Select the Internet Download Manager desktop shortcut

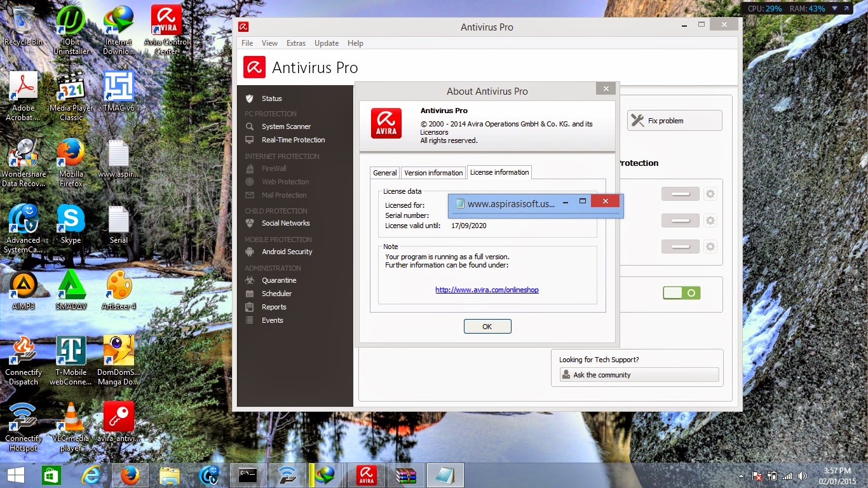(x=119, y=29)
